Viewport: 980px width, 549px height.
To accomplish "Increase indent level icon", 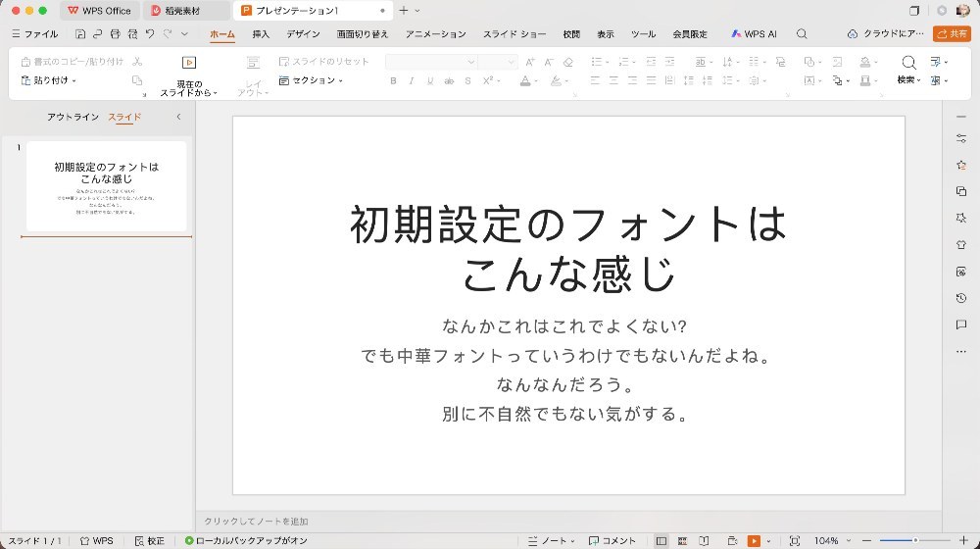I will pyautogui.click(x=670, y=62).
